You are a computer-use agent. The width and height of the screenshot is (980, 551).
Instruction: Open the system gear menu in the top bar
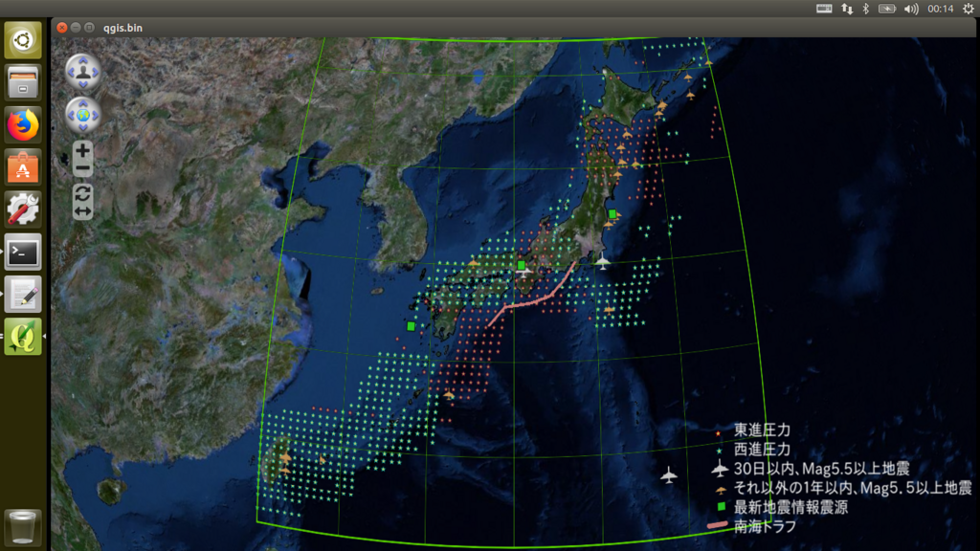(969, 9)
